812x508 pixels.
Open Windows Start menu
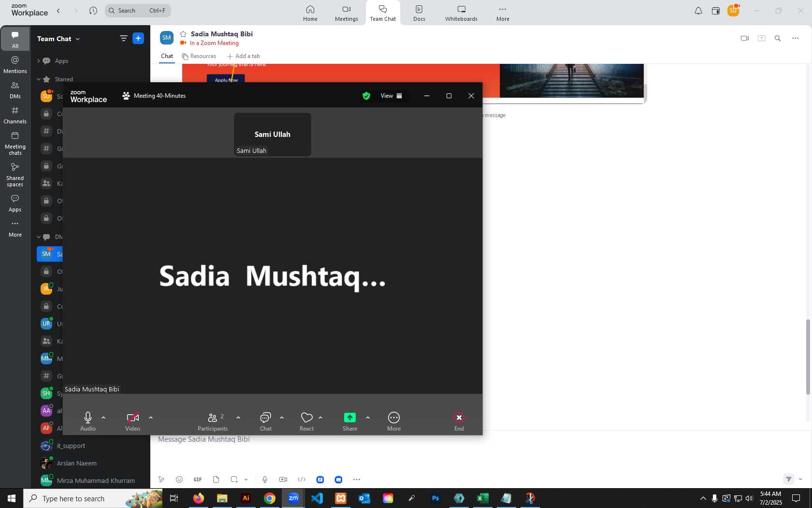click(x=12, y=498)
